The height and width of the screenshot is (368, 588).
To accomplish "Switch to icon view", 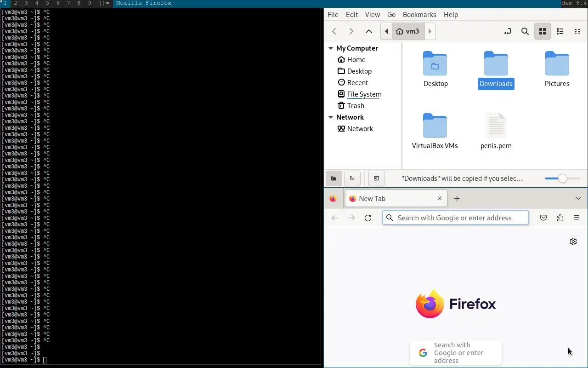I will pos(543,31).
